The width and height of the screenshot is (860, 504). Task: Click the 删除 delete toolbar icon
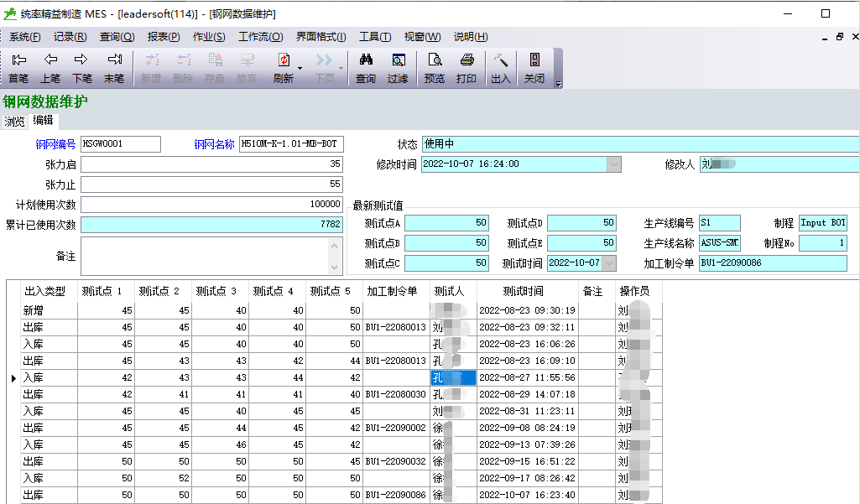click(183, 68)
